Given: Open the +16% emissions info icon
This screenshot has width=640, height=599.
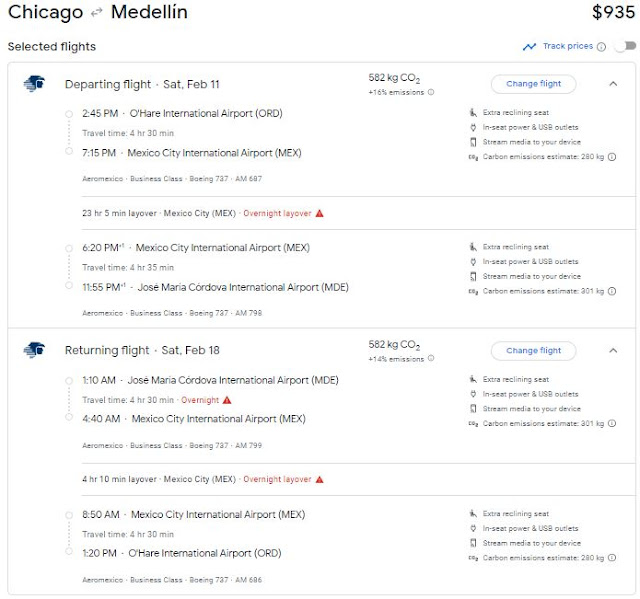Looking at the screenshot, I should click(431, 92).
